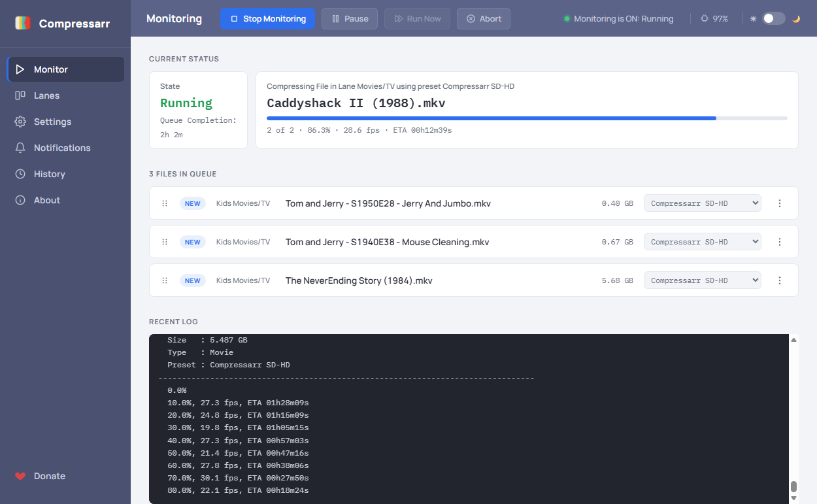Click the log line Preset : Compressarr SD-HD
The image size is (817, 504).
[229, 365]
